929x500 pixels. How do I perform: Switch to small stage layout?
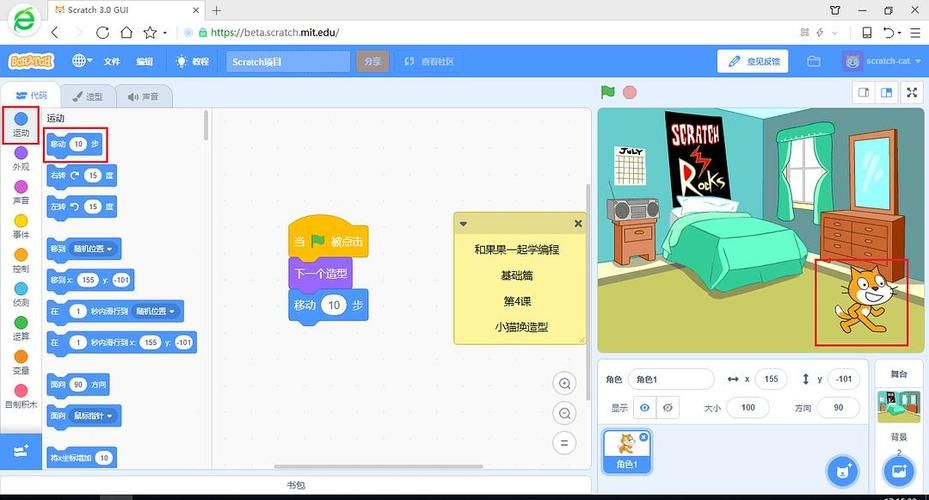862,92
